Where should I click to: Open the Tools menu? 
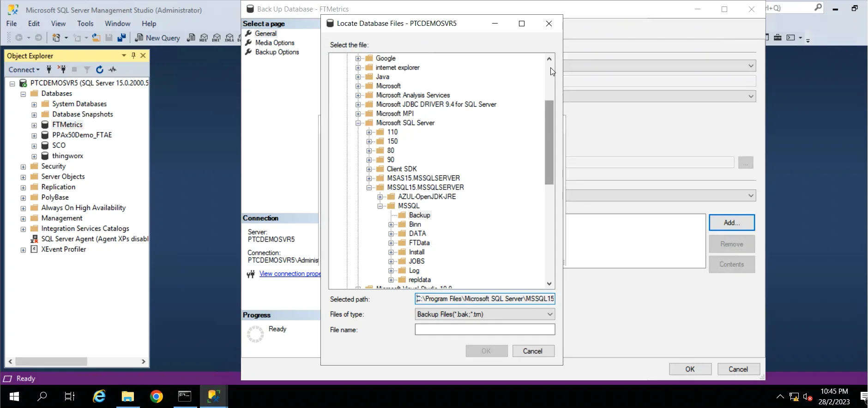tap(85, 24)
